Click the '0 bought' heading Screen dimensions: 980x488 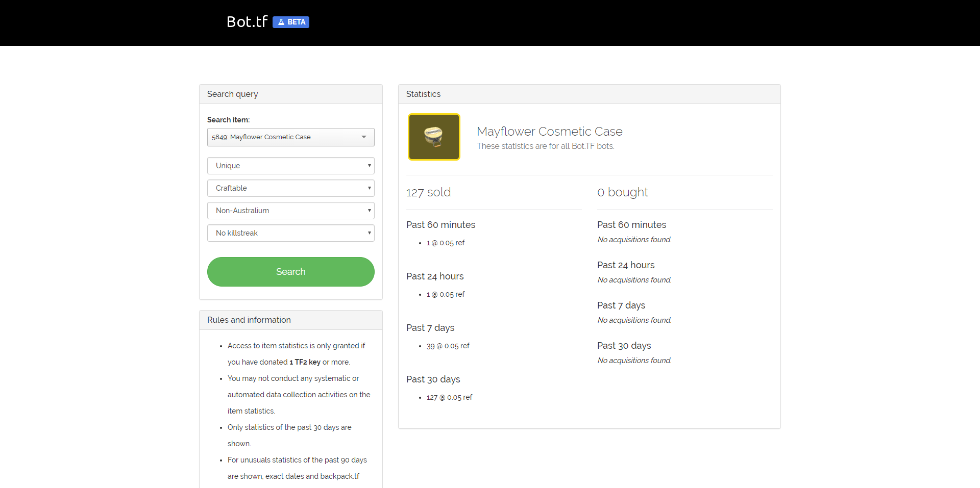(x=623, y=192)
